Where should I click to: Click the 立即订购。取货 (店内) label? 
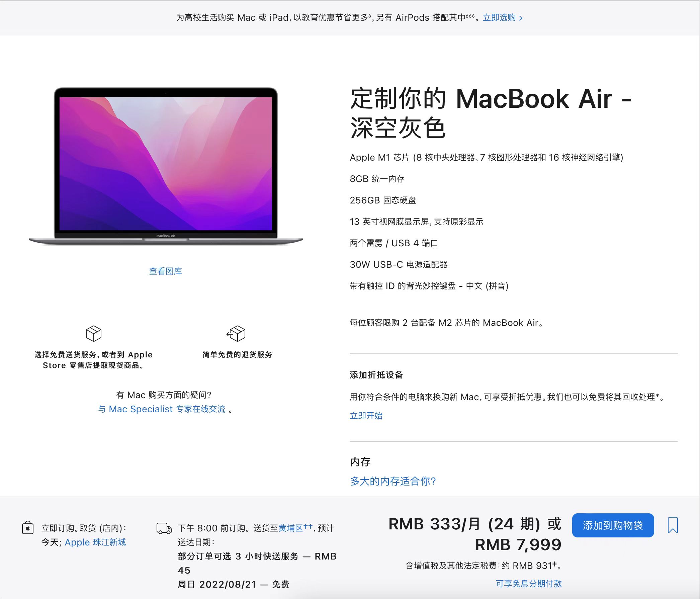click(84, 528)
